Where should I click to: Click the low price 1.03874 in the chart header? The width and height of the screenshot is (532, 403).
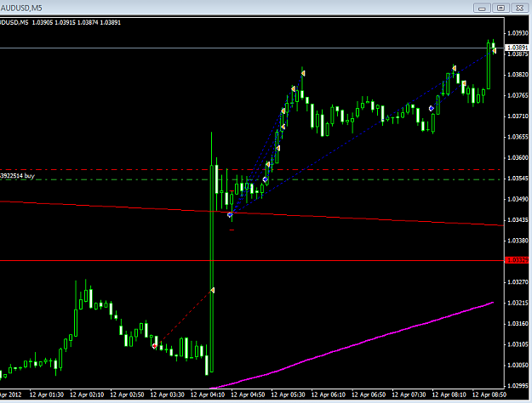(x=88, y=23)
